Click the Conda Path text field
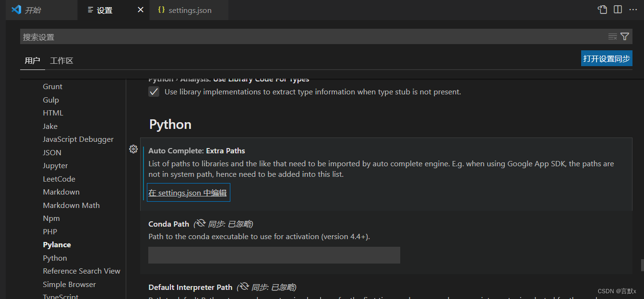 pyautogui.click(x=274, y=255)
